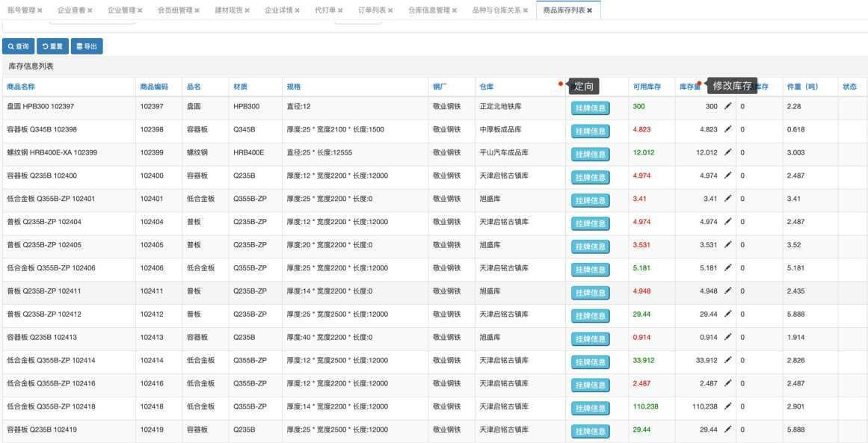Open 挂牌信息 for row 102412

click(591, 316)
